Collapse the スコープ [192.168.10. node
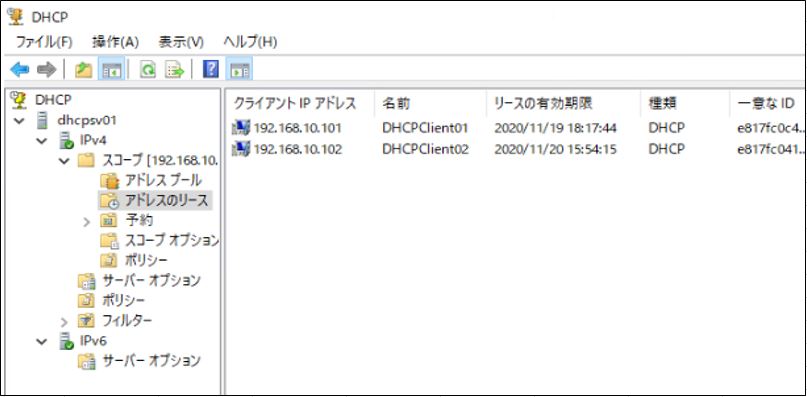807x397 pixels. [x=64, y=161]
